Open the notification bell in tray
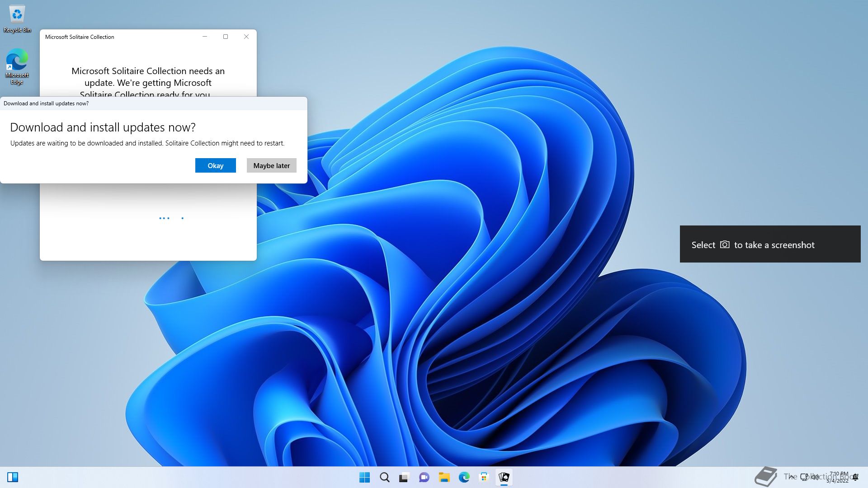This screenshot has width=868, height=488. (x=855, y=477)
